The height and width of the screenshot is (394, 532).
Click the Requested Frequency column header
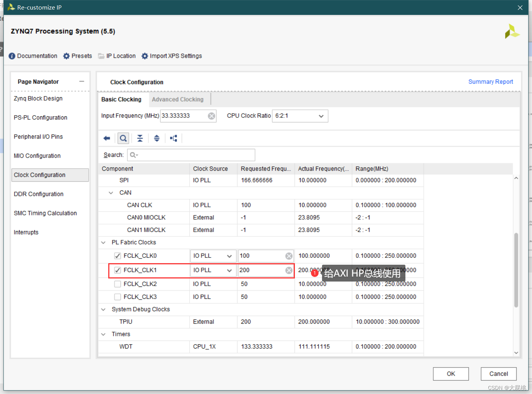(x=266, y=169)
